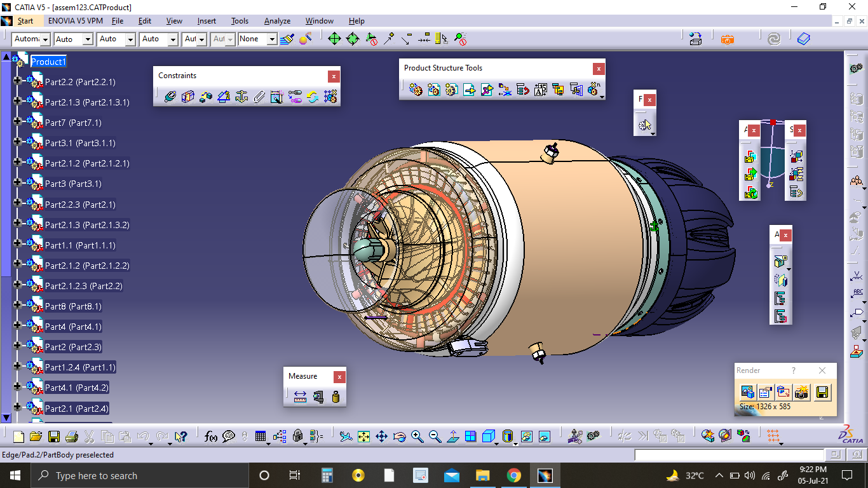Insert a new Product via Product Structure Tools
The height and width of the screenshot is (488, 868).
(x=433, y=90)
